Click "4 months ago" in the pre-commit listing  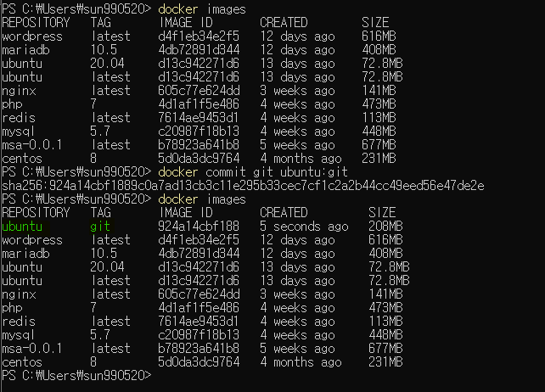pos(301,159)
